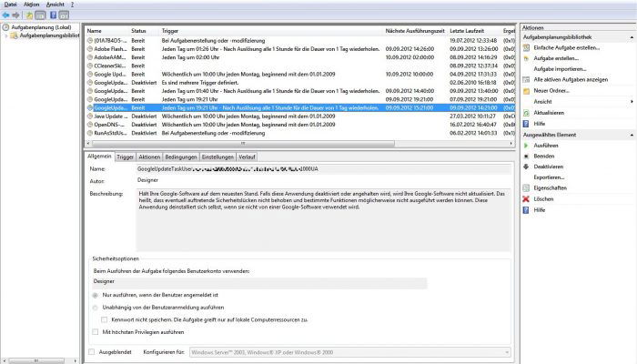
Task: Open the Datei menu
Action: 10,4
